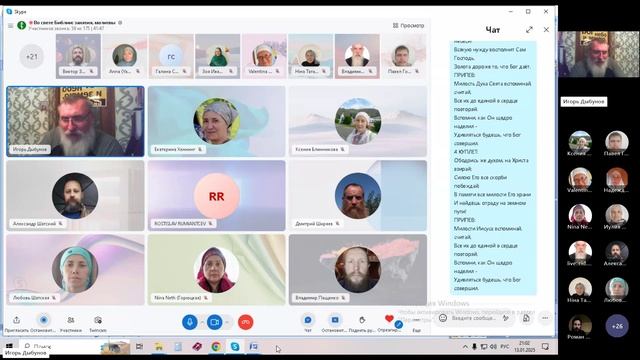Show the +21 hidden participants at top
Screen dimensions: 640x360
[31, 56]
